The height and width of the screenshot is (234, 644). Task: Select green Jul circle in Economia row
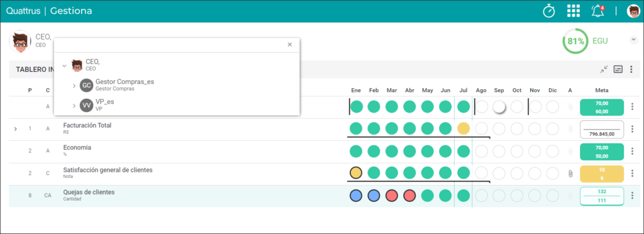(464, 151)
